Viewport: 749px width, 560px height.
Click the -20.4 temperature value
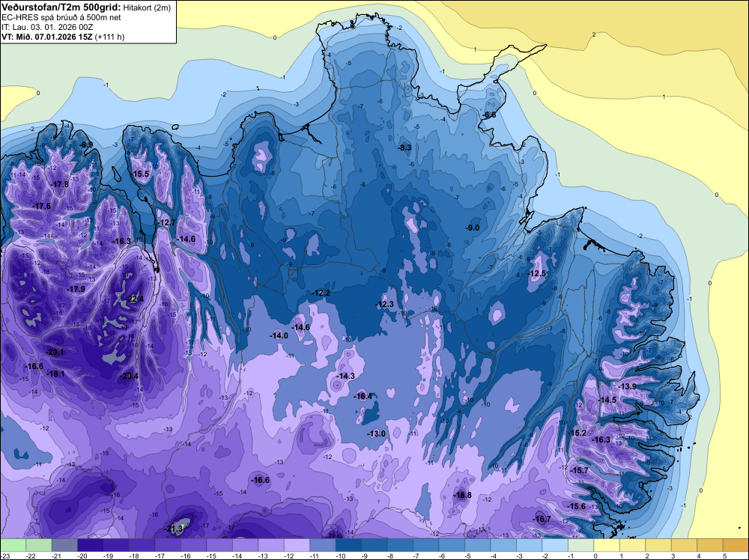pyautogui.click(x=129, y=376)
